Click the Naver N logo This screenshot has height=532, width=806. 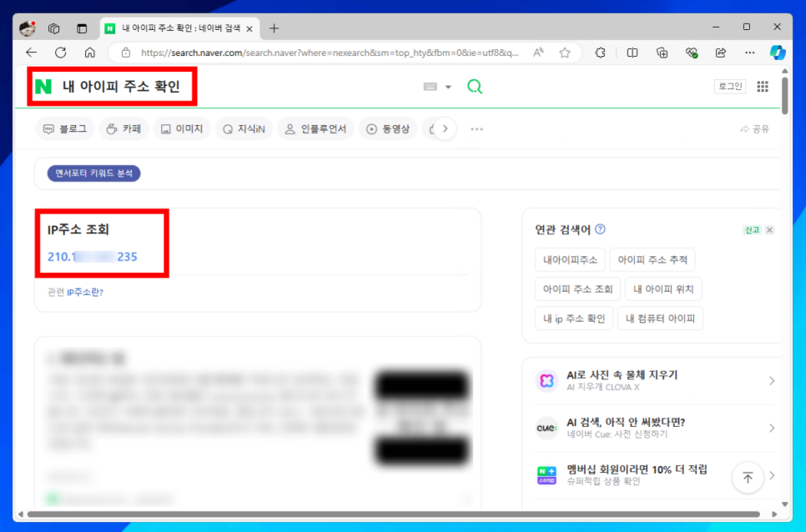click(43, 86)
